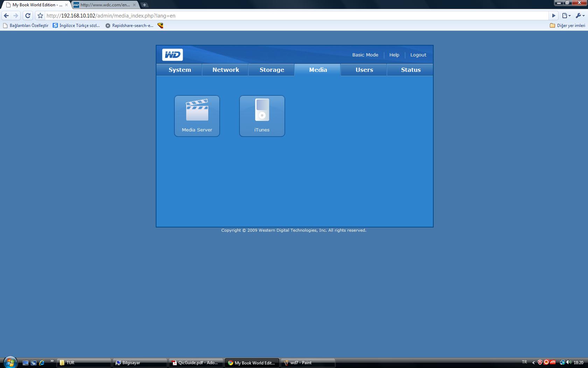
Task: Select the Media tab
Action: click(318, 70)
